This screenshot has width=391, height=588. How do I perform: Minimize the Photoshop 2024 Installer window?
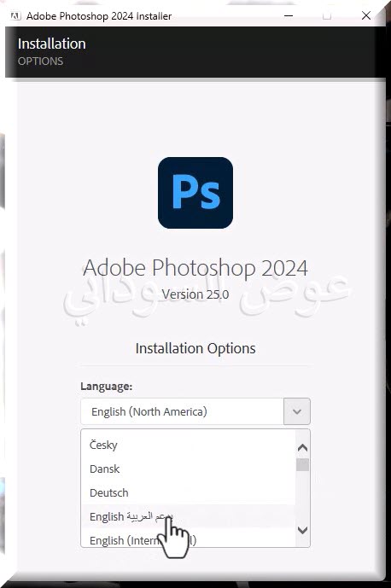289,15
